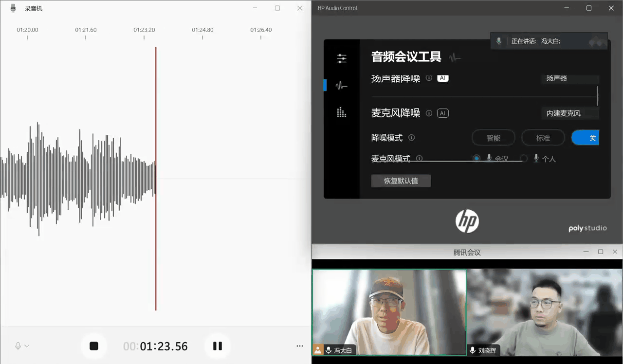Image resolution: width=623 pixels, height=364 pixels.
Task: Click the mic icon on 冯大白's name label
Action: pos(329,350)
